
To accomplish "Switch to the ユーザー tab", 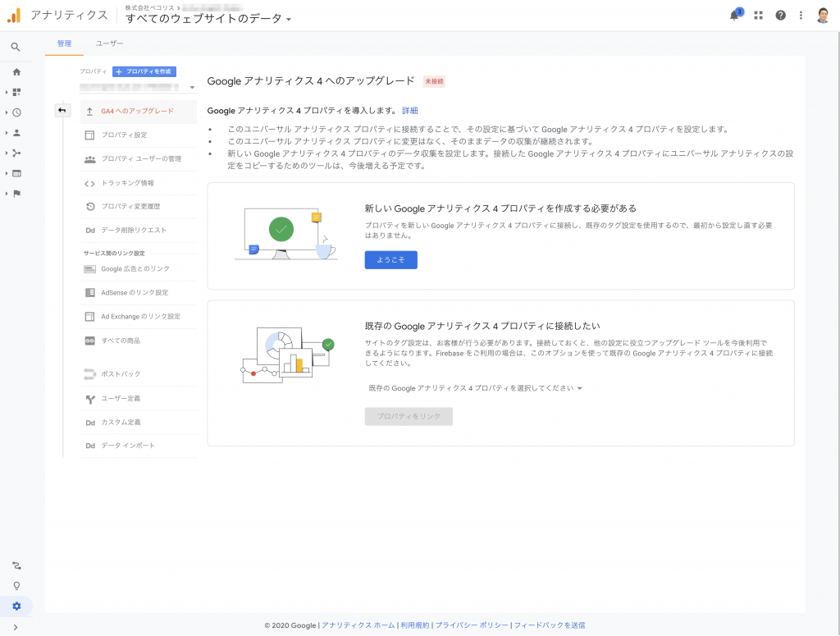I will 109,43.
